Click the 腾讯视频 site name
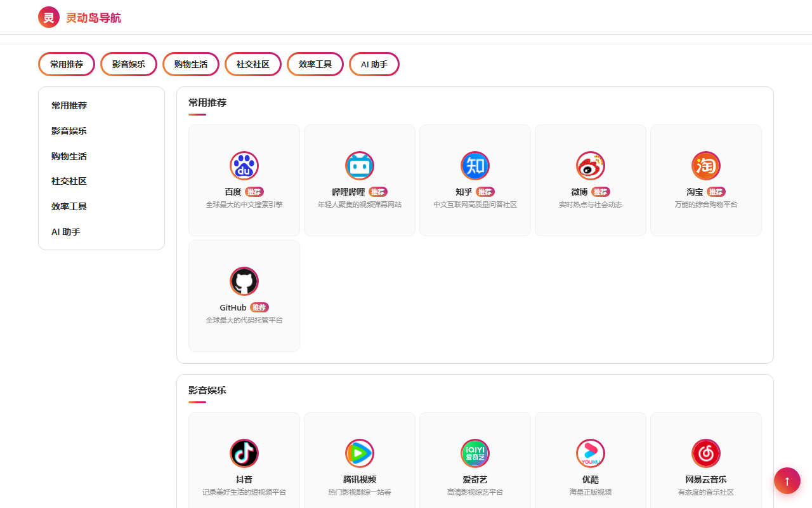Screen dimensions: 812x508 pyautogui.click(x=360, y=479)
